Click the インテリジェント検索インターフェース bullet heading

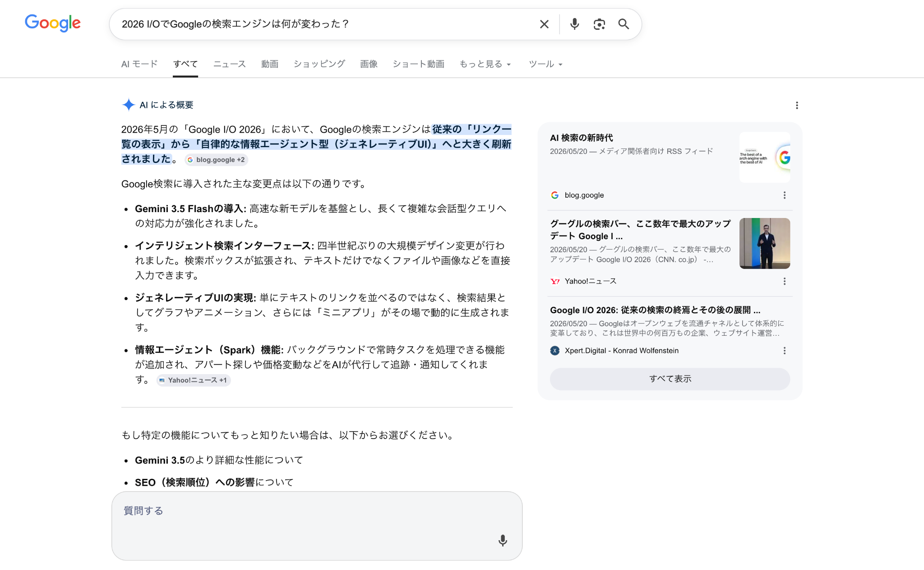[224, 246]
